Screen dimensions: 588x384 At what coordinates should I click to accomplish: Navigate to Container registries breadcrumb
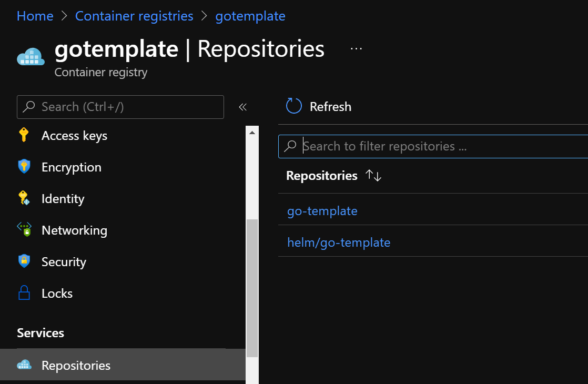134,16
